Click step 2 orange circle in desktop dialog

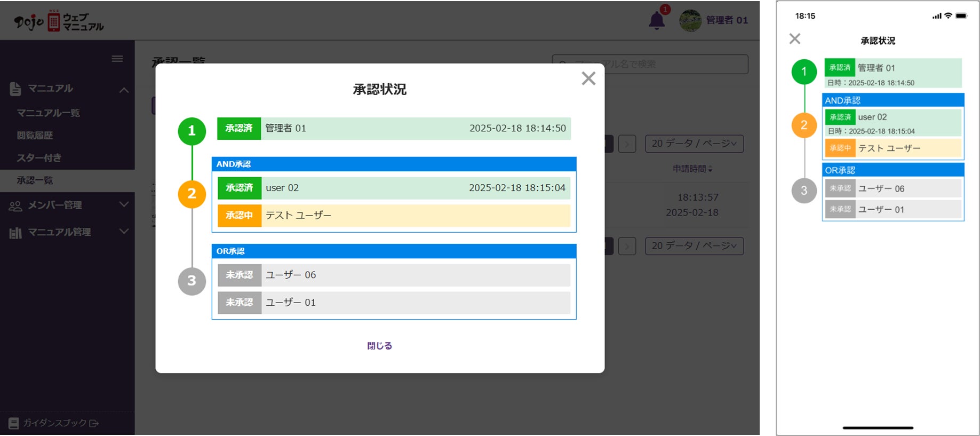click(x=192, y=194)
